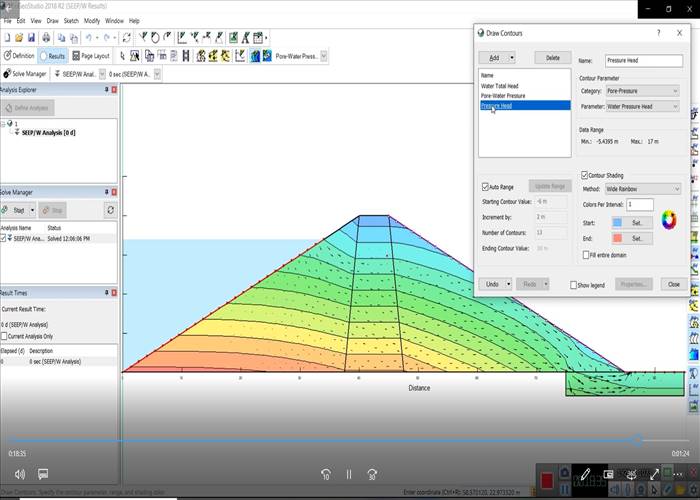Open the Parameter dropdown showing Water Pressure Head
The height and width of the screenshot is (500, 700).
pyautogui.click(x=642, y=106)
